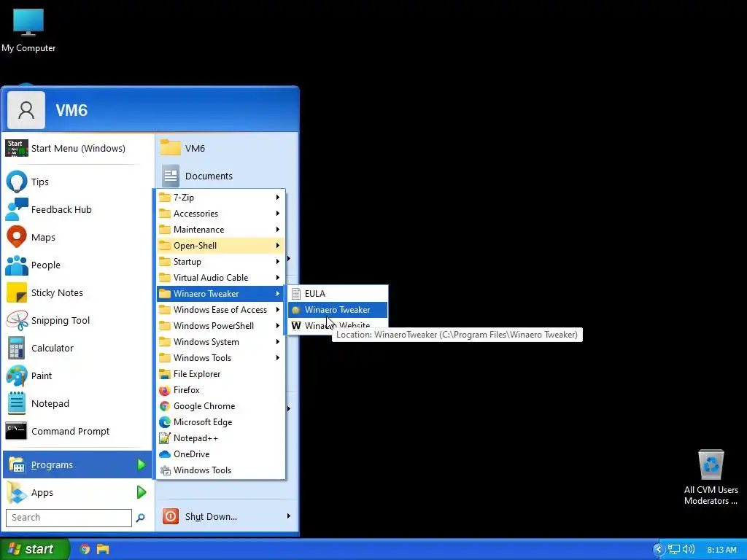Open File Explorer from Programs list

click(x=220, y=374)
